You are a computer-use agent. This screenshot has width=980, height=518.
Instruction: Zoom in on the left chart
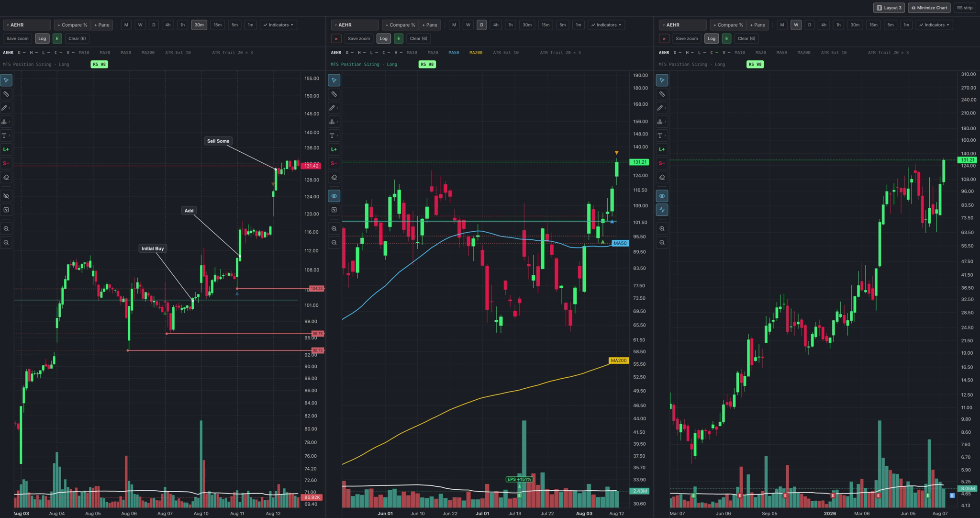[x=6, y=229]
